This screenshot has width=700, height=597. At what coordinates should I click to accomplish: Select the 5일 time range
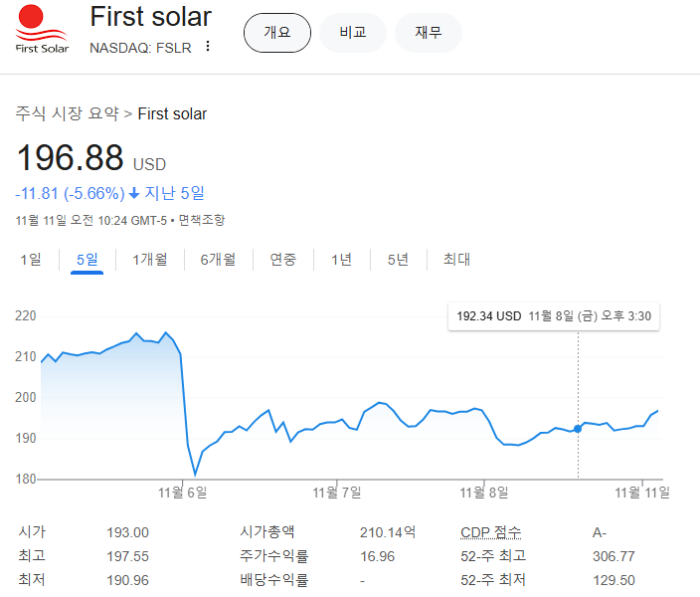coord(87,259)
